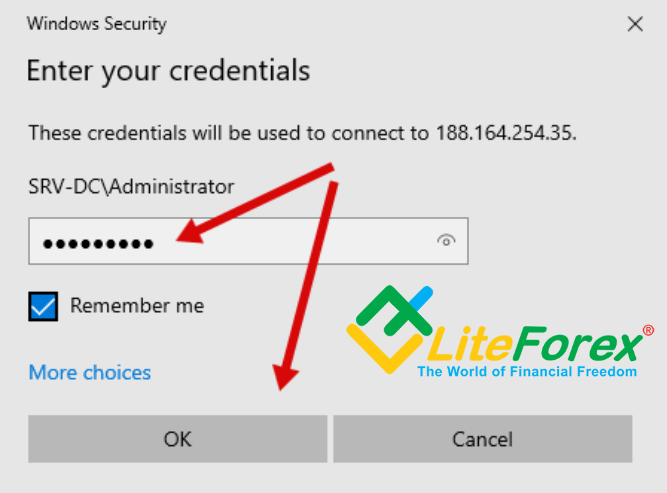Click the red arrowhead pointing at the password field
This screenshot has height=493, width=667.
click(190, 232)
